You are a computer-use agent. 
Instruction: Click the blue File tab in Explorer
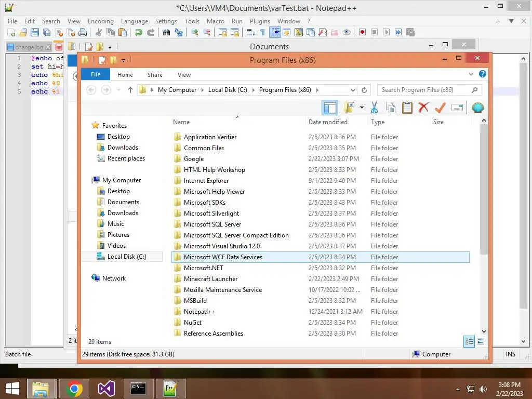[96, 74]
